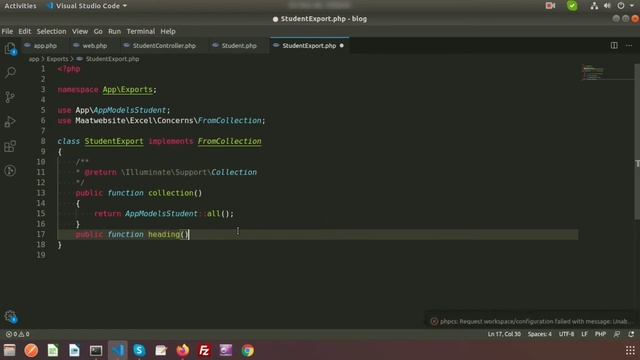Click FromCollection on line 8
Screen dimensions: 640x360
229,141
